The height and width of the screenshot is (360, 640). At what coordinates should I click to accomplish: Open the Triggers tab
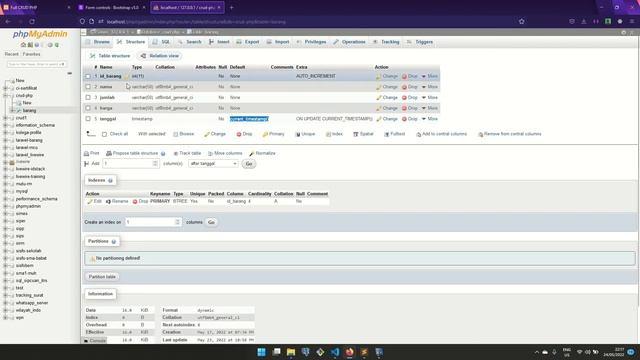pos(420,42)
